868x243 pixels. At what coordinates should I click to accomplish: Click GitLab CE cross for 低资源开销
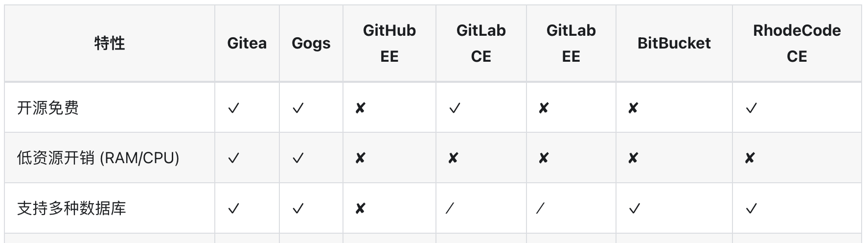pyautogui.click(x=453, y=158)
